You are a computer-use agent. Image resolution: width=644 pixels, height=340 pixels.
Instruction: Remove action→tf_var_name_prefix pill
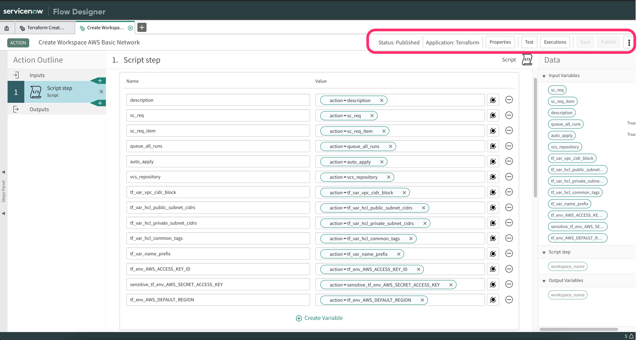398,254
